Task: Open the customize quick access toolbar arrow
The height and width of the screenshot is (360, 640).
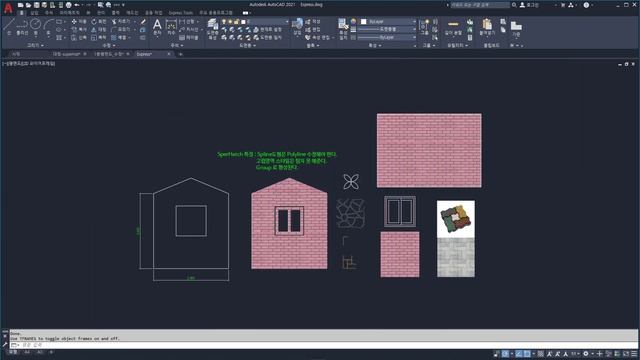Action: click(123, 5)
